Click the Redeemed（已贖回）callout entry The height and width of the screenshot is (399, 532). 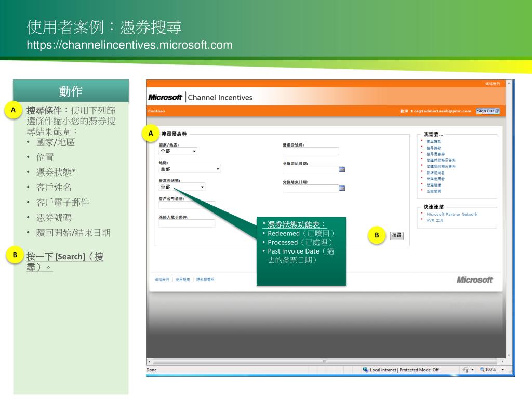coord(301,233)
